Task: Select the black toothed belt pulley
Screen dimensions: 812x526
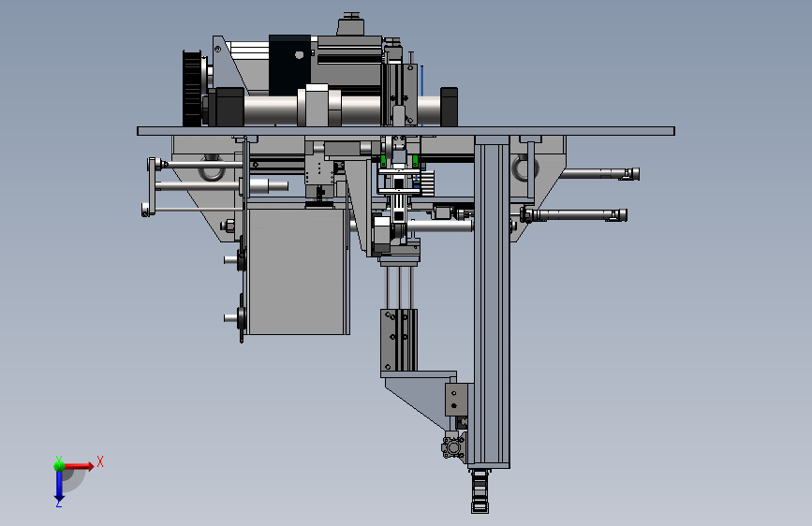Action: tap(192, 88)
